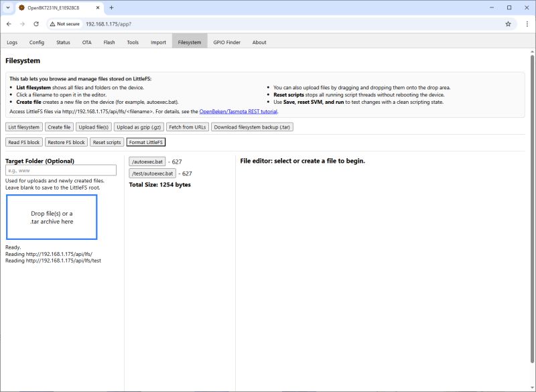Open the Chrome three-dot menu
Viewport: 536px width, 392px height.
point(527,23)
